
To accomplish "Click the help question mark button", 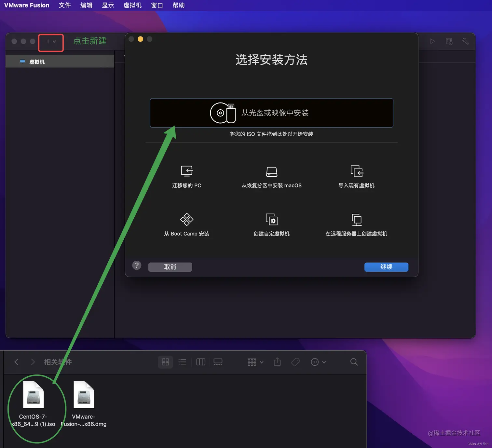I will point(137,265).
